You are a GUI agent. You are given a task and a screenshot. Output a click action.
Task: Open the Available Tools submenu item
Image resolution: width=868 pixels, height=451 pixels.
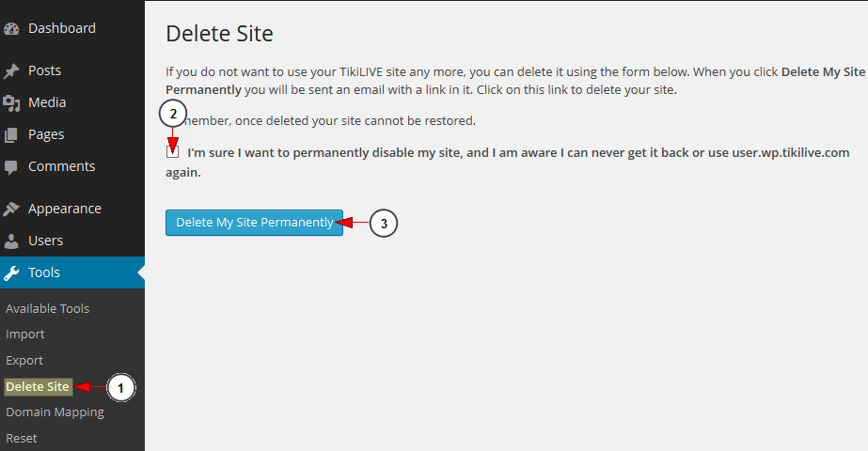click(48, 309)
